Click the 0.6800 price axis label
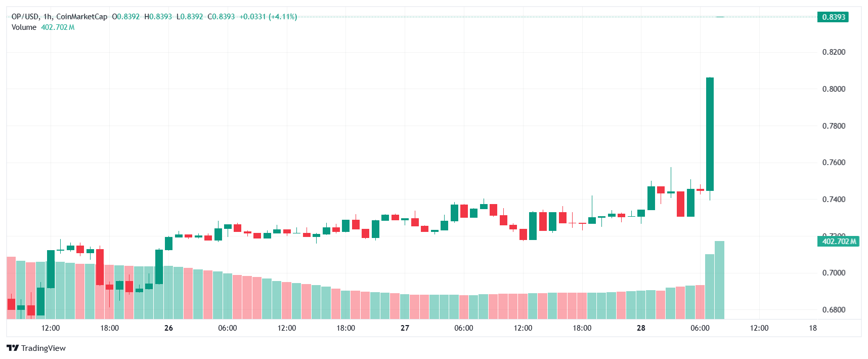The width and height of the screenshot is (868, 359). pyautogui.click(x=834, y=310)
